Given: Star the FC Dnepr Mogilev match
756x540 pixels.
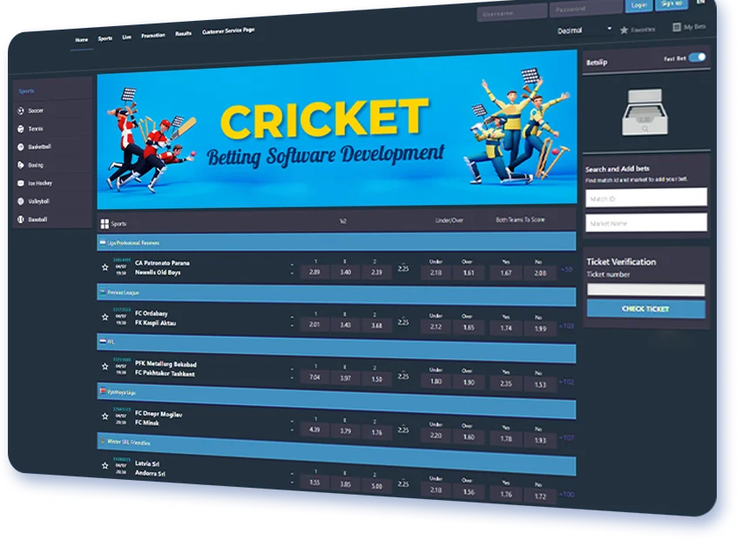Looking at the screenshot, I should pyautogui.click(x=105, y=416).
